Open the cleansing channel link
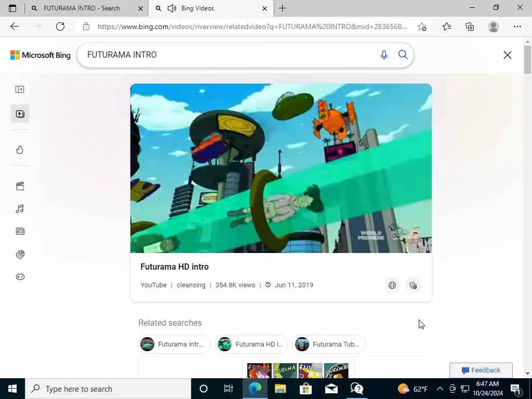532x399 pixels. 191,285
